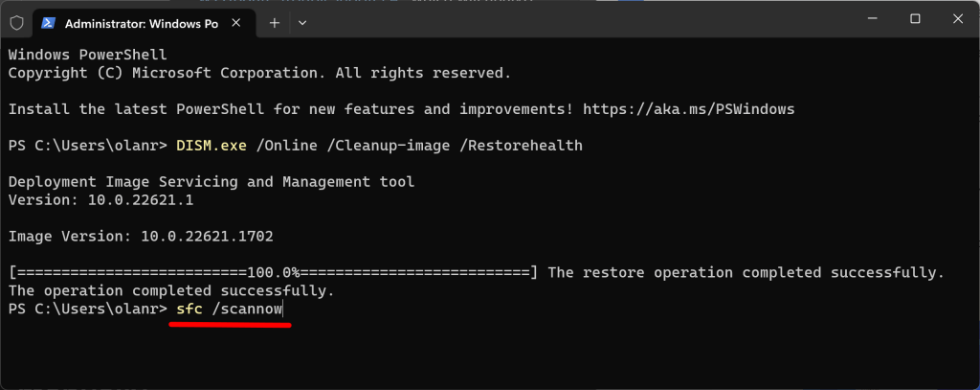Click the empty title bar drag area
980x390 pixels.
tap(574, 21)
